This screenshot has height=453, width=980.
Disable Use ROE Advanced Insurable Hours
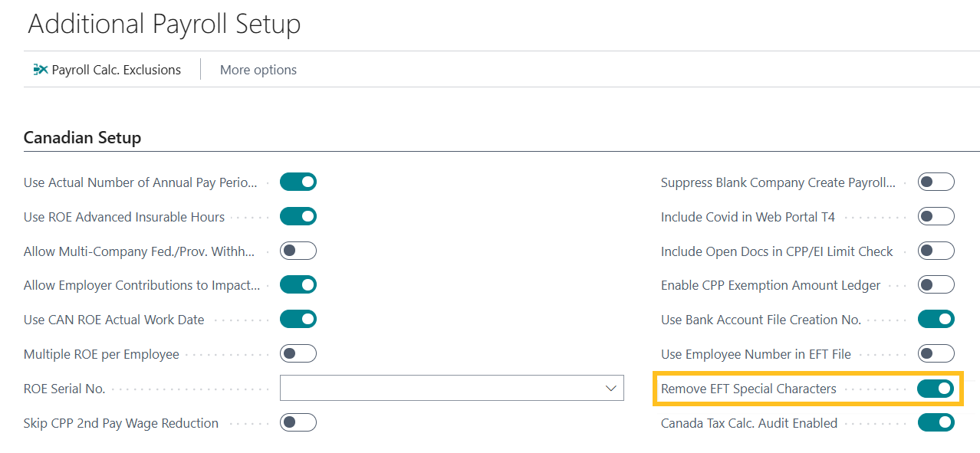298,217
